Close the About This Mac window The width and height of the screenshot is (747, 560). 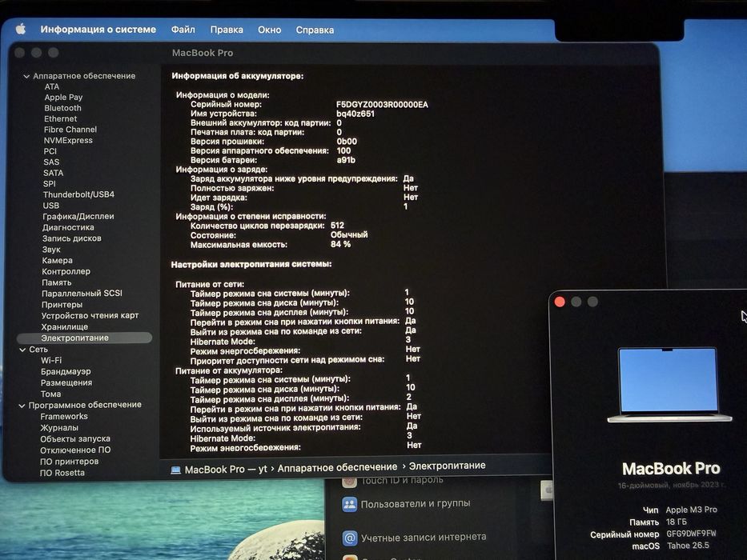coord(560,302)
